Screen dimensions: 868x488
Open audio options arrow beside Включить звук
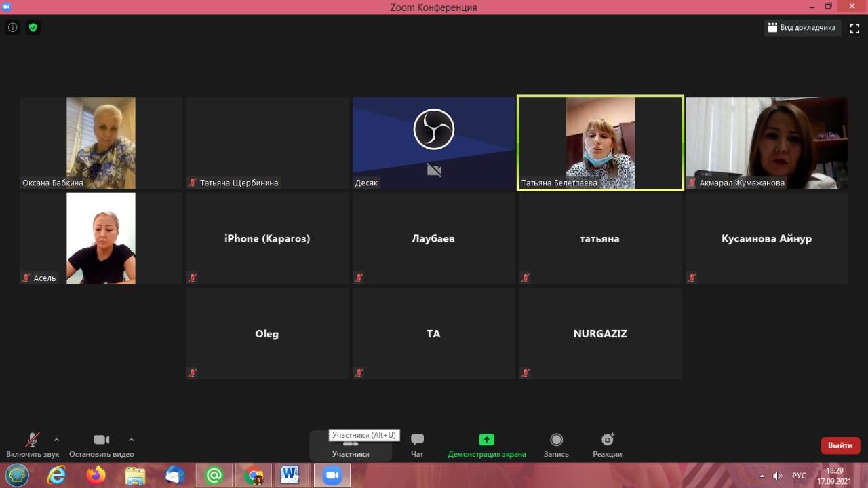56,440
